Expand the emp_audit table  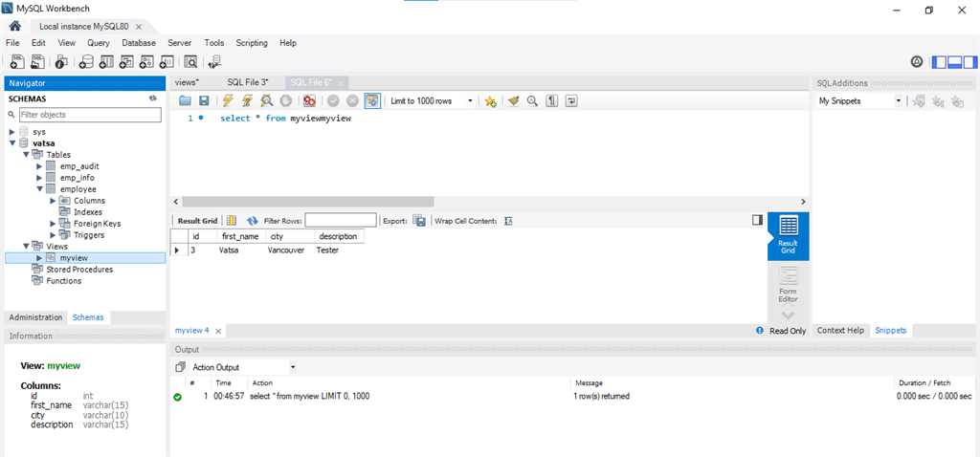pyautogui.click(x=39, y=166)
